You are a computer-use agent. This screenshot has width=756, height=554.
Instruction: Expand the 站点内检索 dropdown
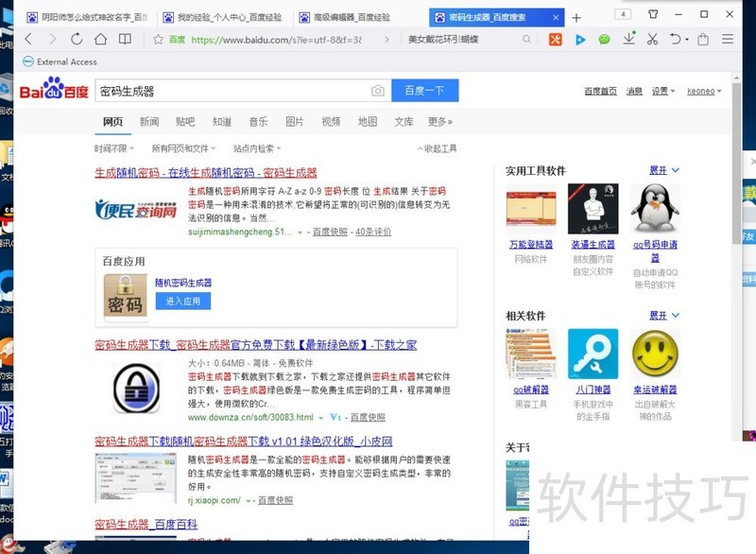coord(257,148)
